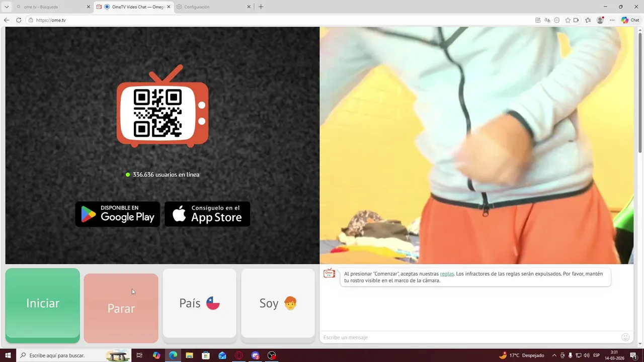Screen dimensions: 644x362
Task: Open the Copilot Chat button
Action: 630,20
